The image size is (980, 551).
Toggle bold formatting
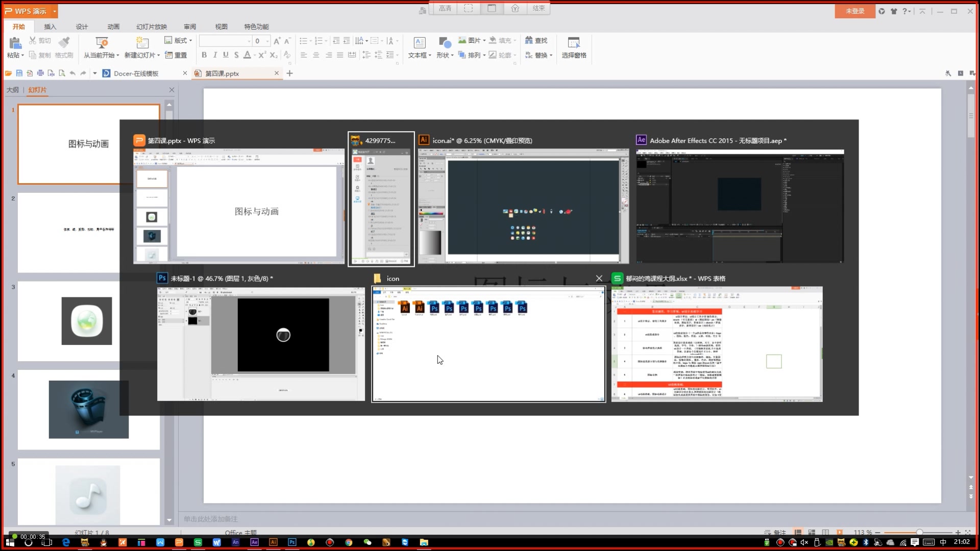(x=204, y=55)
